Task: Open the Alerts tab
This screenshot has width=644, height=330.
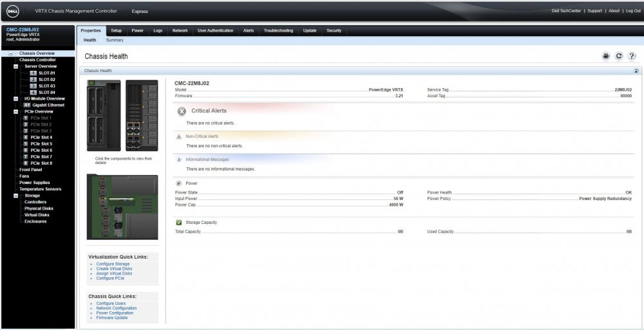Action: (x=249, y=31)
